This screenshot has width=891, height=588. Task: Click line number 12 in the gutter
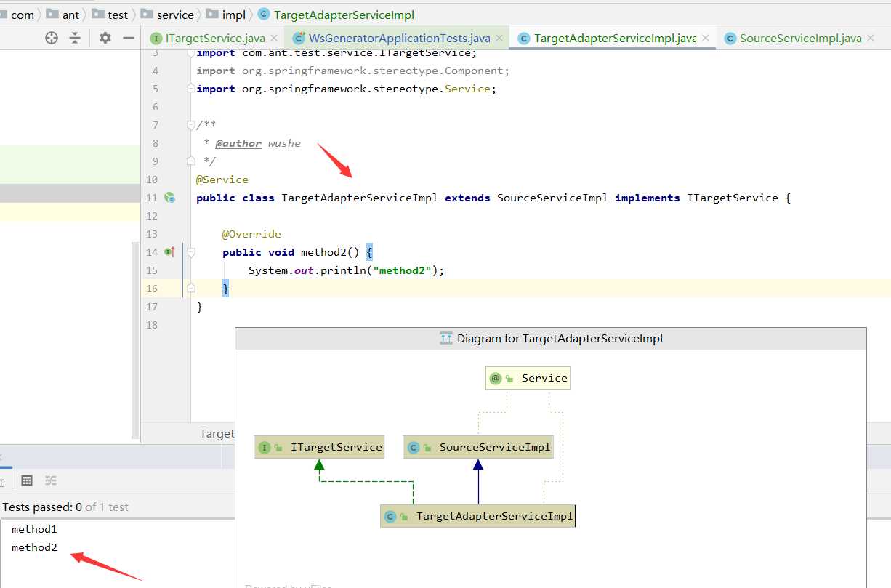(x=151, y=216)
